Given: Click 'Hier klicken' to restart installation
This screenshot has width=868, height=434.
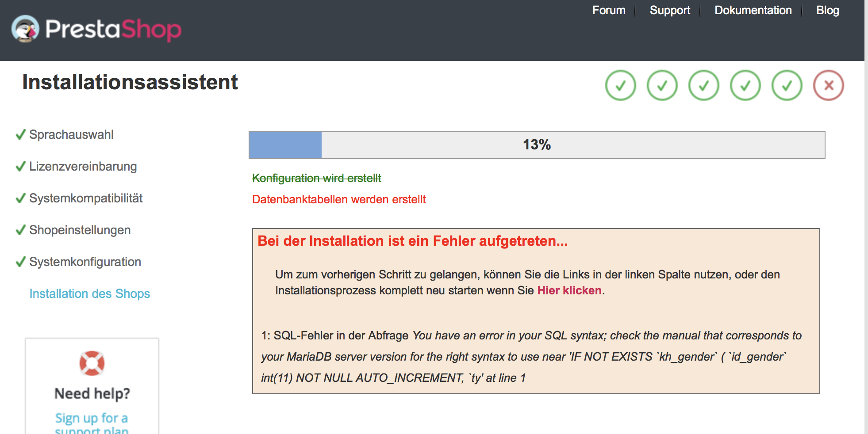Looking at the screenshot, I should (569, 290).
